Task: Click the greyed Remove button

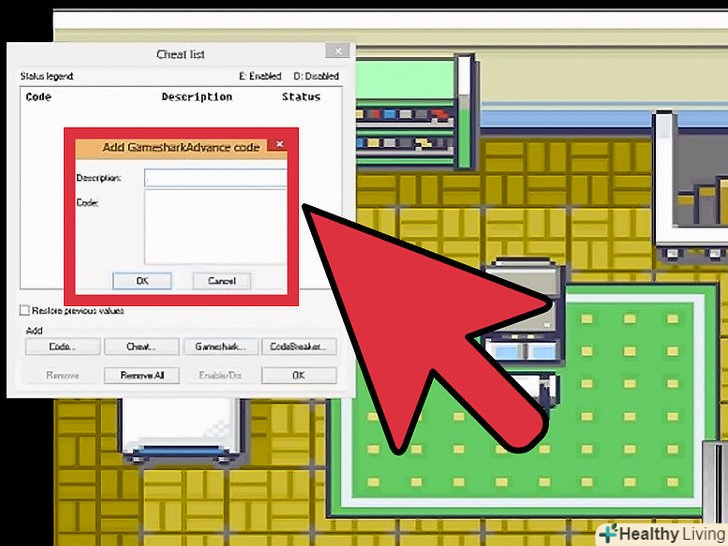Action: [x=62, y=375]
